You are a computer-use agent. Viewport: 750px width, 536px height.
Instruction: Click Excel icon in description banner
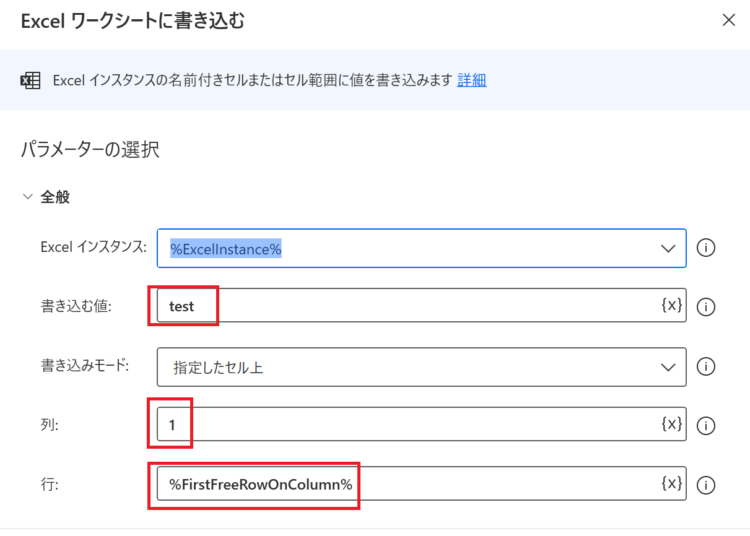coord(30,80)
